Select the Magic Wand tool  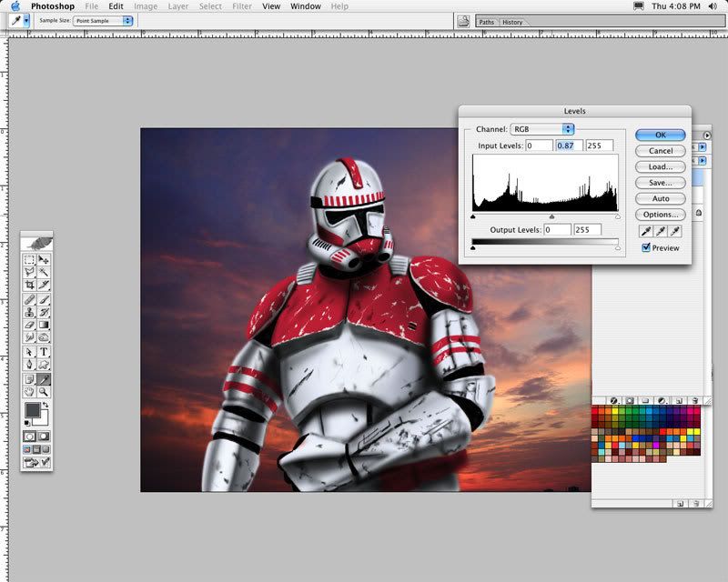pos(44,272)
